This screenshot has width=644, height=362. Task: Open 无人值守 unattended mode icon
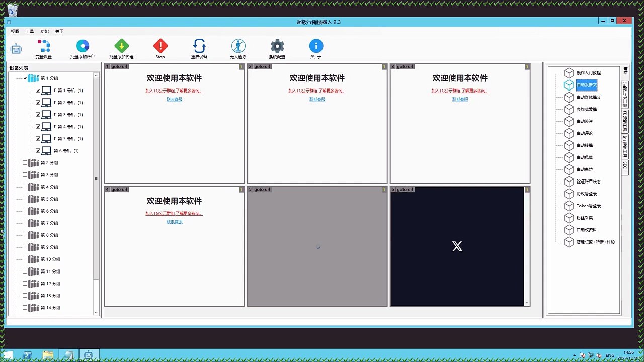[x=238, y=46]
